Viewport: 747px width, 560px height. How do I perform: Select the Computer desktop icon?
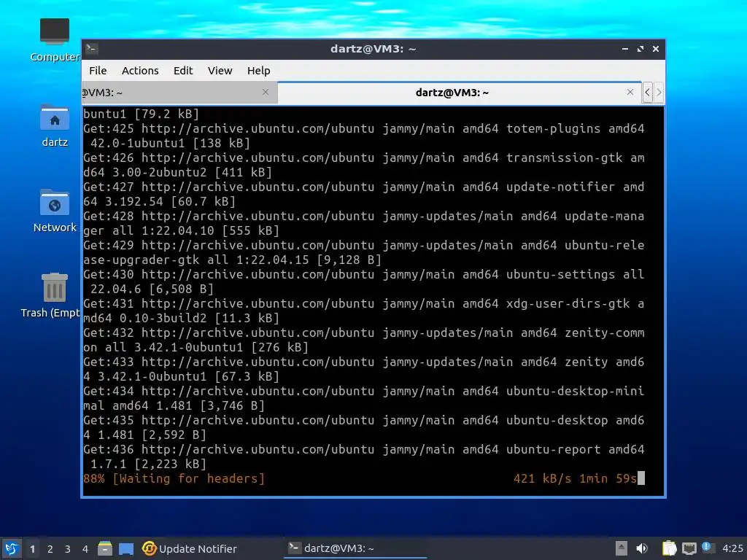point(54,40)
